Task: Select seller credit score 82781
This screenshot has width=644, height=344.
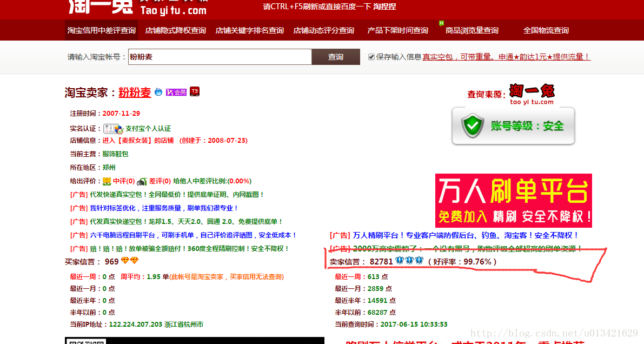Action: [x=381, y=262]
